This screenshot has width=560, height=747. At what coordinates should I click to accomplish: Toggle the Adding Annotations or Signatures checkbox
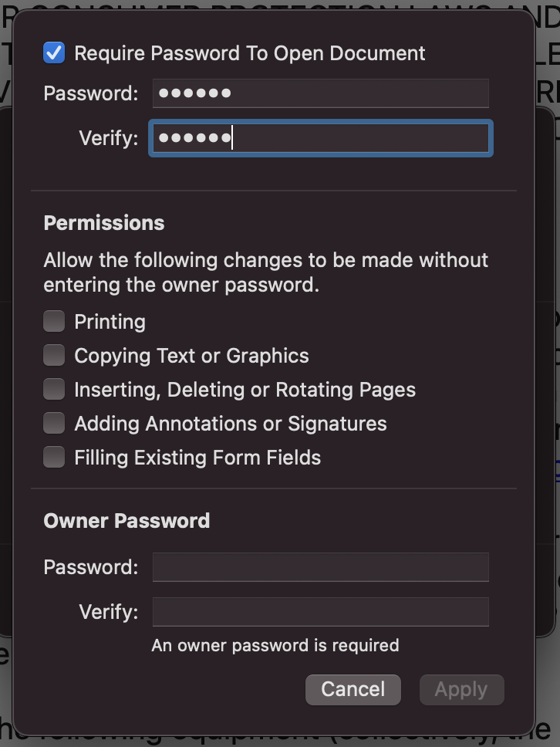[x=54, y=423]
